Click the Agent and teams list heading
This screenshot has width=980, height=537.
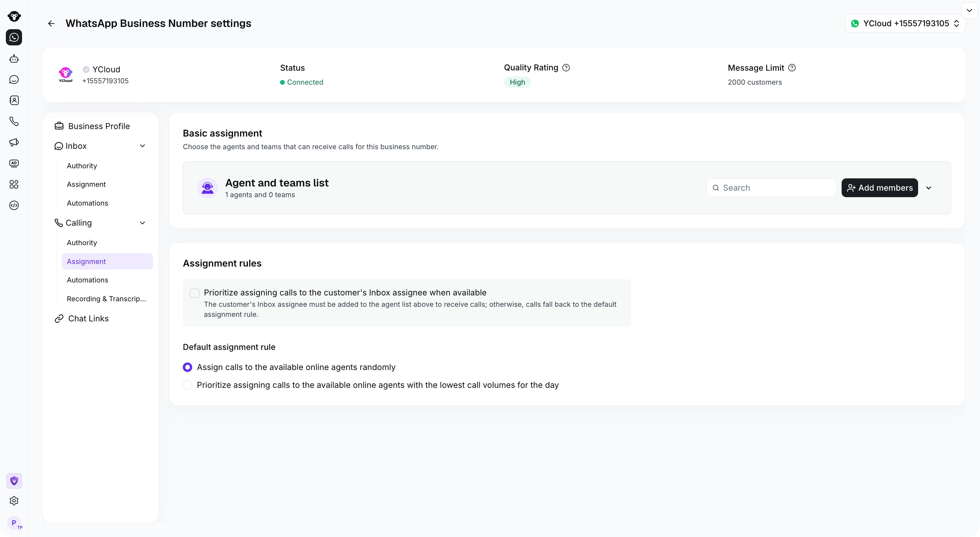tap(276, 183)
